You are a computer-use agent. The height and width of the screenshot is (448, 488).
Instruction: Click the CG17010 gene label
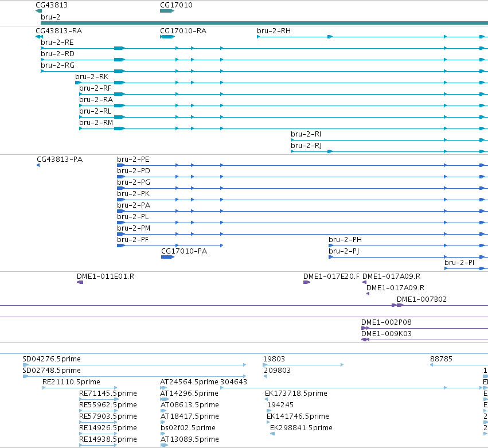[176, 5]
